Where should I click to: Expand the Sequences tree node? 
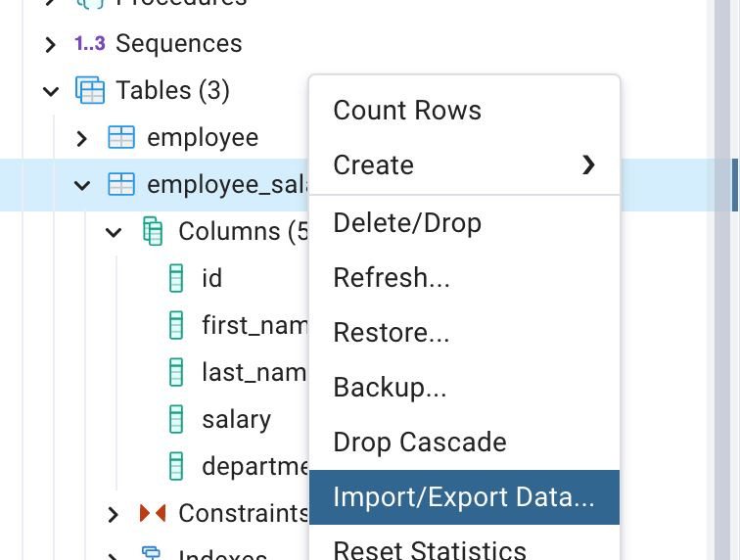[51, 44]
